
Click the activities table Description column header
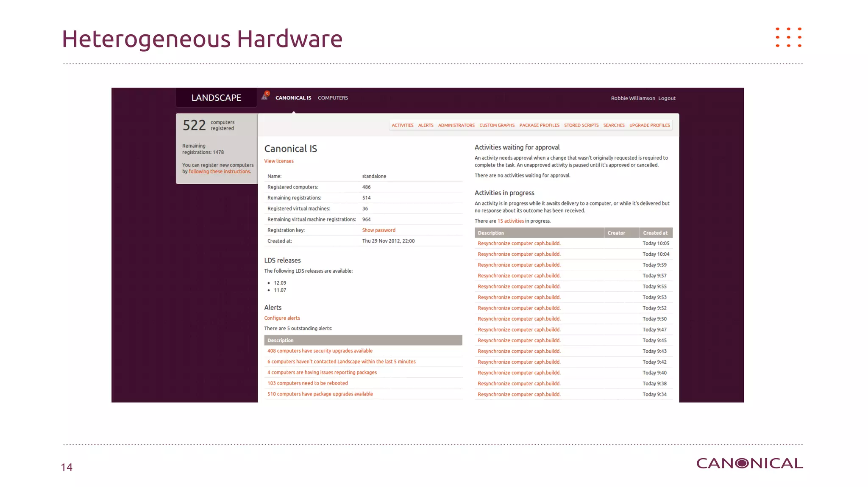pyautogui.click(x=539, y=233)
